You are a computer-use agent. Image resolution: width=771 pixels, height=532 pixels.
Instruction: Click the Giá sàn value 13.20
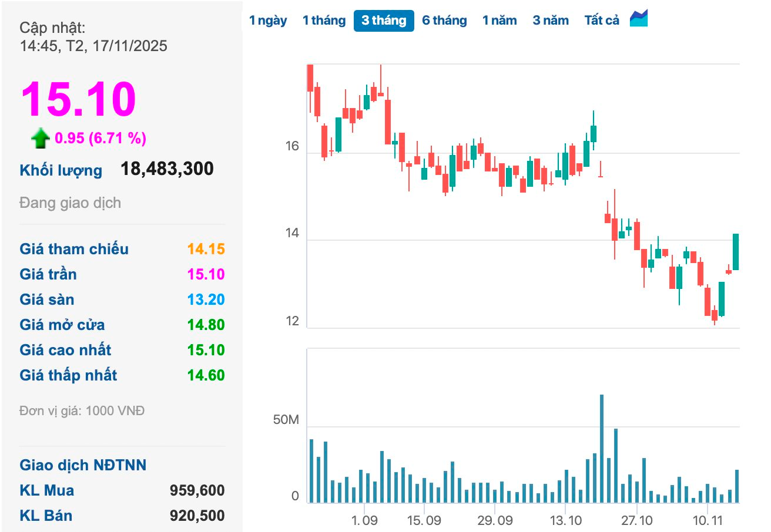coord(206,299)
